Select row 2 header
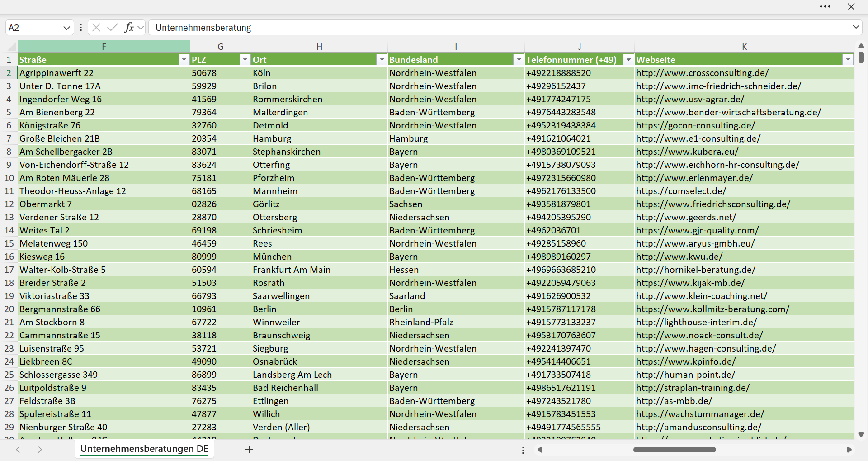 pyautogui.click(x=9, y=73)
